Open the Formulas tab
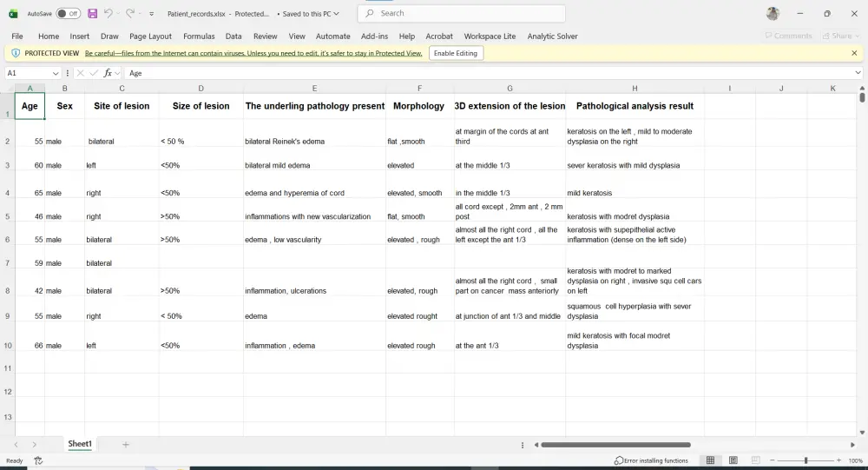This screenshot has height=470, width=868. coord(199,36)
